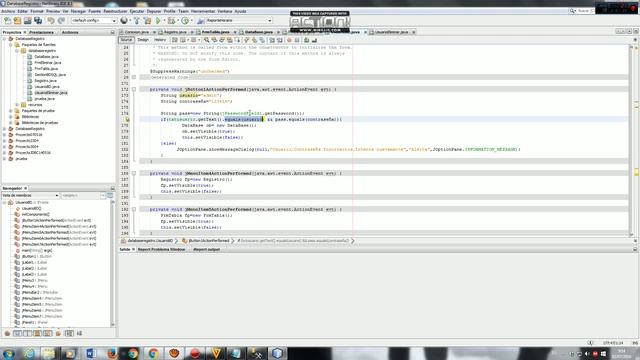Image resolution: width=640 pixels, height=360 pixels.
Task: Expand the Bibliotecas node
Action: click(x=11, y=117)
